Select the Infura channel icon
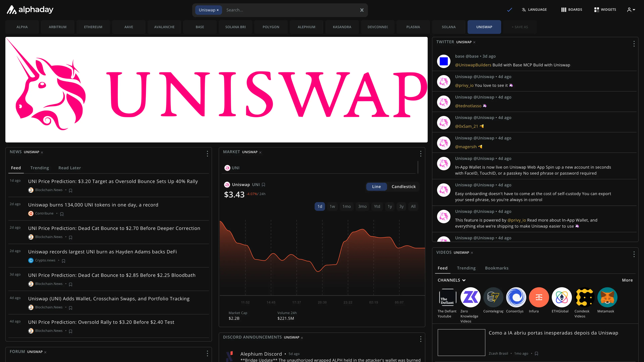The height and width of the screenshot is (362, 644). pos(539,297)
